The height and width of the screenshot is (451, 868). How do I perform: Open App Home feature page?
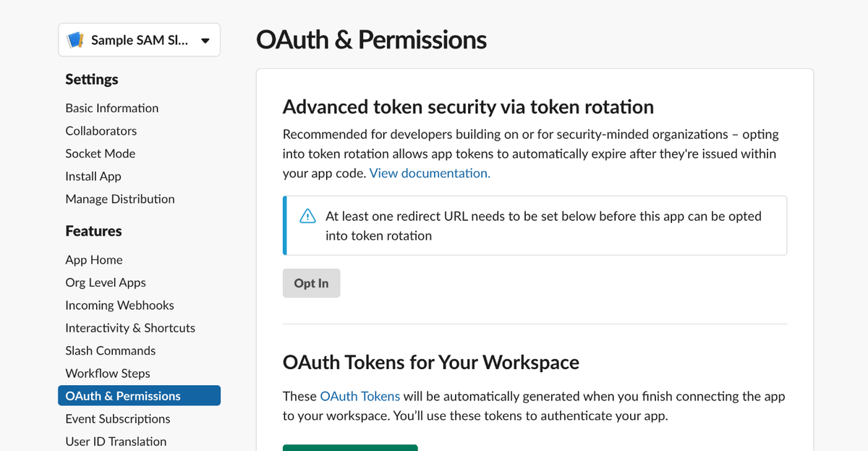pos(94,260)
